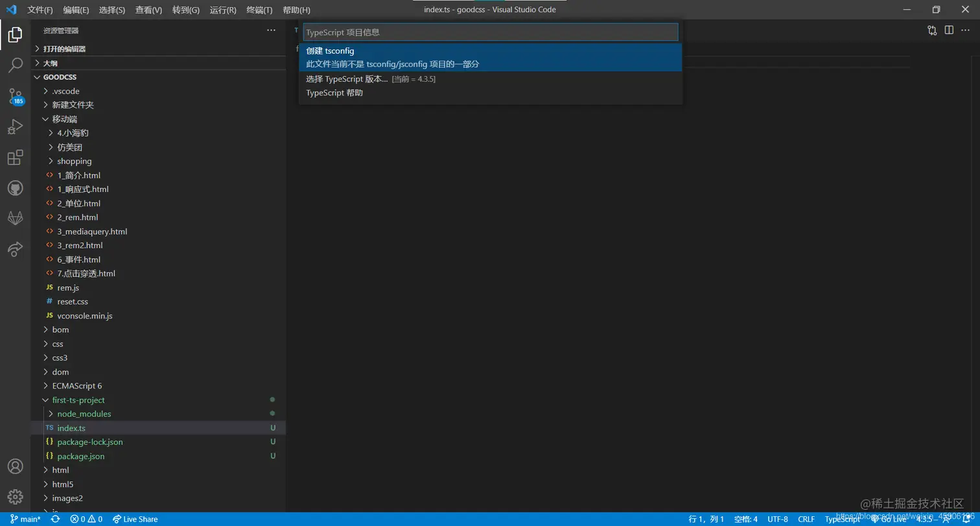This screenshot has height=526, width=980.
Task: Open 7.点击穿透.html file
Action: pos(159,274)
